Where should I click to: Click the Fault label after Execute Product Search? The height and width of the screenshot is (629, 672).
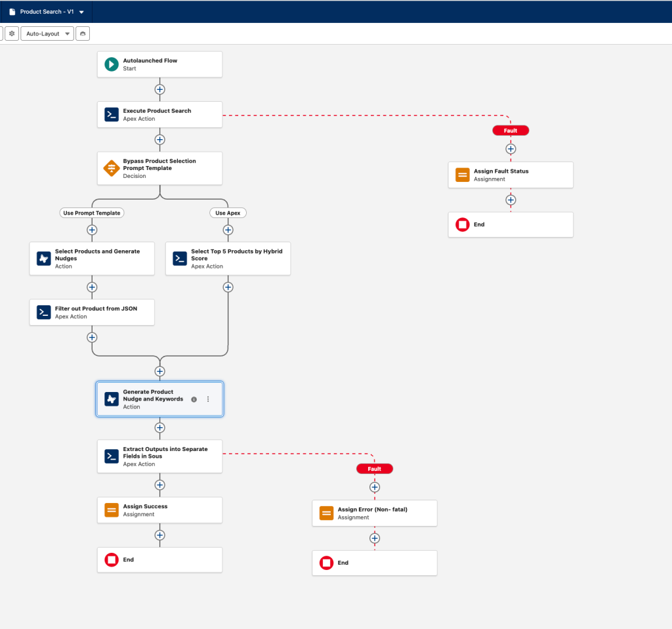click(511, 131)
